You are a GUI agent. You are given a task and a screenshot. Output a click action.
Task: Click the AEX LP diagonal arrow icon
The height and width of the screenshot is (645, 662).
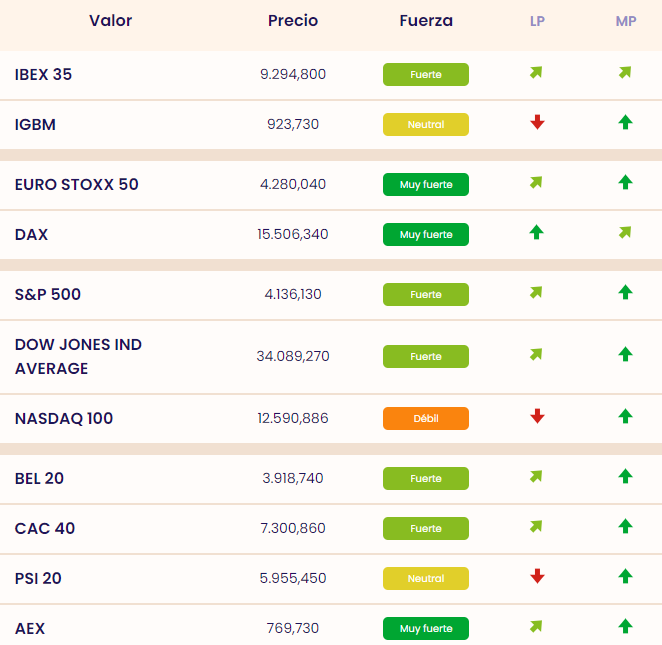(537, 627)
